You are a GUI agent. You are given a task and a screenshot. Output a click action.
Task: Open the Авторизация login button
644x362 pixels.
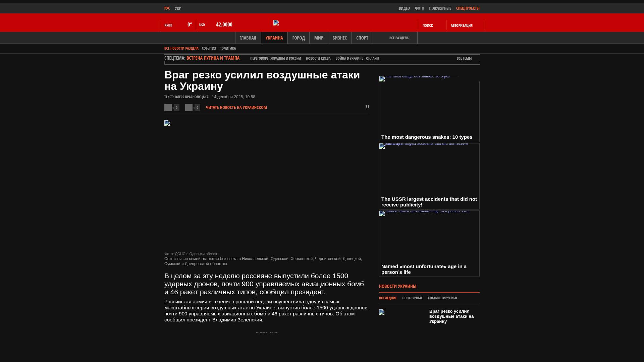coord(462,25)
